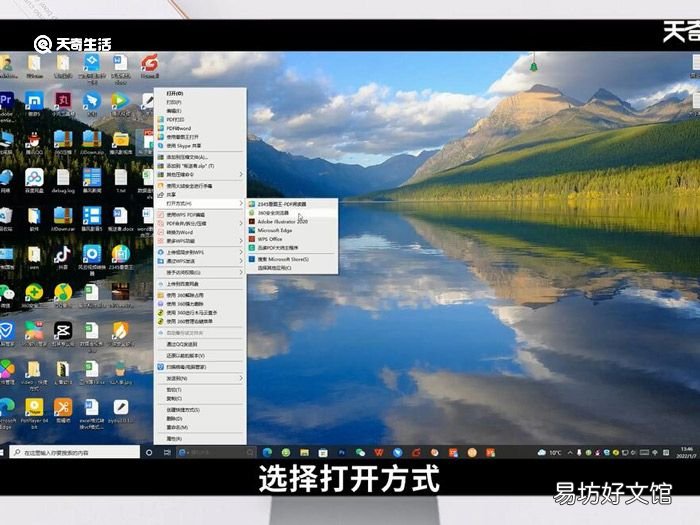Image resolution: width=700 pixels, height=525 pixels.
Task: Open with 360安全浏览器 in submenu
Action: 292,213
